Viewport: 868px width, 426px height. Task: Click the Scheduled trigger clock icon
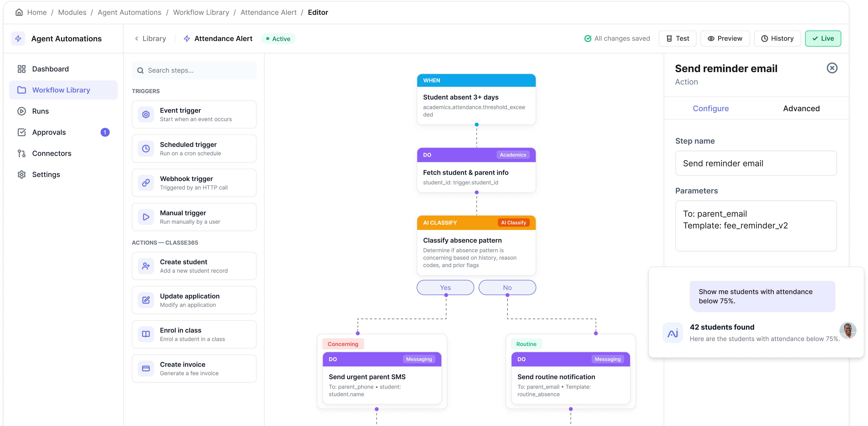click(146, 149)
